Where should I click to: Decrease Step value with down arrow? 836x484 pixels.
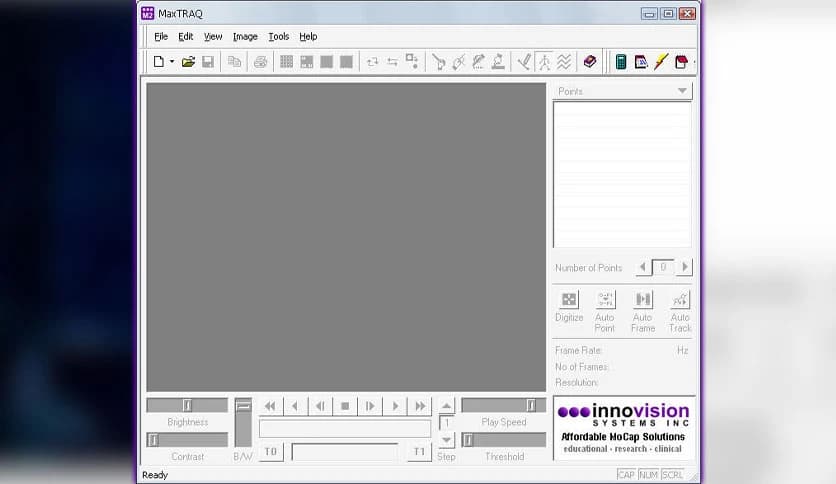click(x=446, y=440)
